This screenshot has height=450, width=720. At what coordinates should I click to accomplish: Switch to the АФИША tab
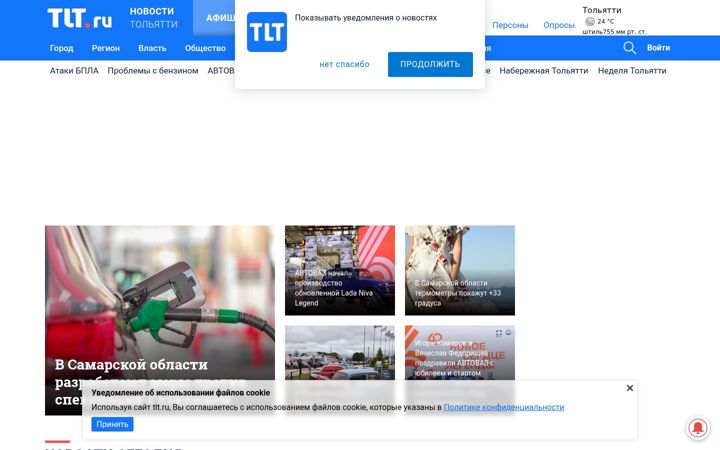pos(214,18)
